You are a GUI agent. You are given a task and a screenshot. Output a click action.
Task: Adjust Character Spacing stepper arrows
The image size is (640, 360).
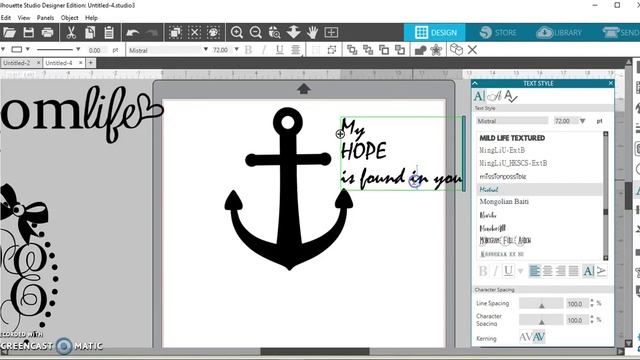coord(592,320)
